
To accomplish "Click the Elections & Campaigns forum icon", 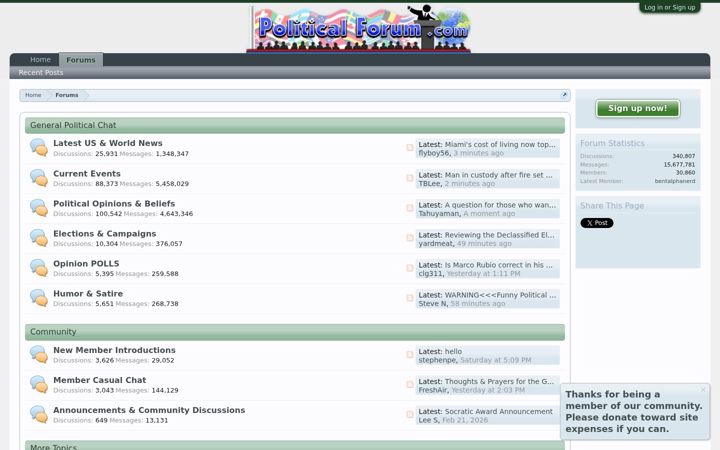I will tap(39, 238).
